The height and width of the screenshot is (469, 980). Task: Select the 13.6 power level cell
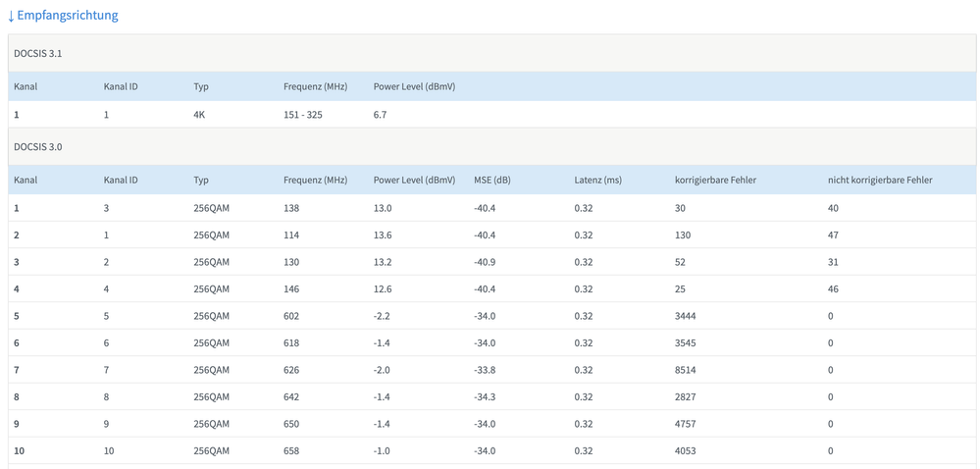coord(383,235)
